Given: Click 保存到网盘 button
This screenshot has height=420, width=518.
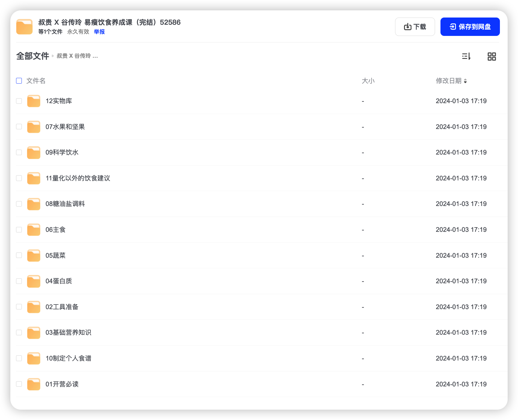Looking at the screenshot, I should tap(470, 27).
